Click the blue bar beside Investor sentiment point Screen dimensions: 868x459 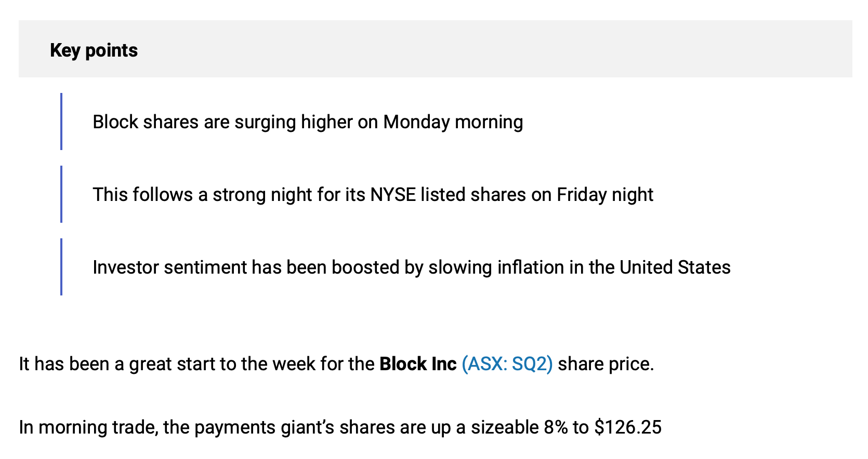click(61, 267)
